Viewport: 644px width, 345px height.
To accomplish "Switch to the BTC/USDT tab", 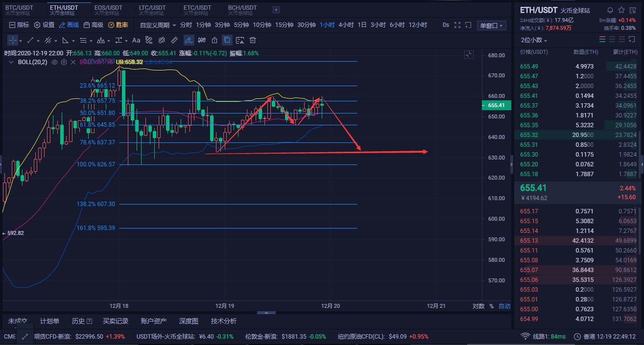I will coord(20,10).
